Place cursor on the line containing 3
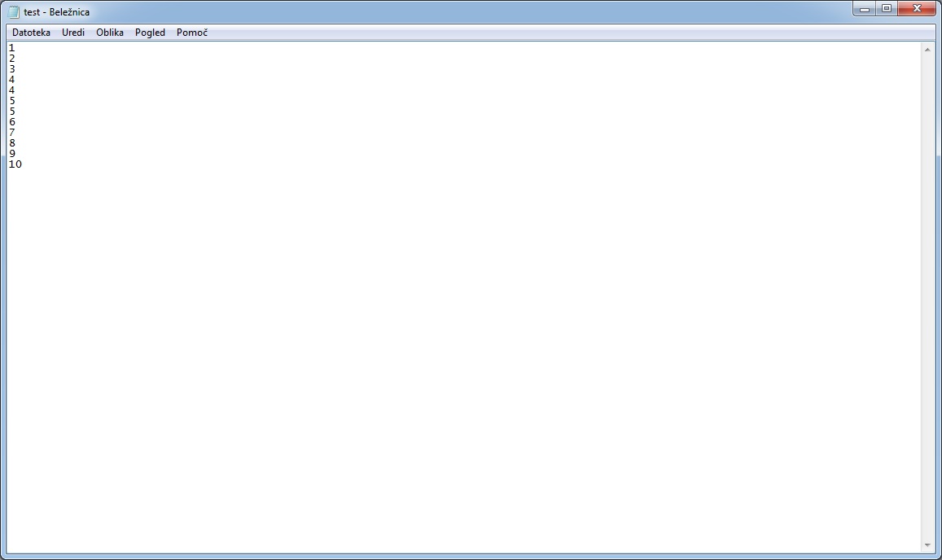The height and width of the screenshot is (560, 942). point(12,69)
